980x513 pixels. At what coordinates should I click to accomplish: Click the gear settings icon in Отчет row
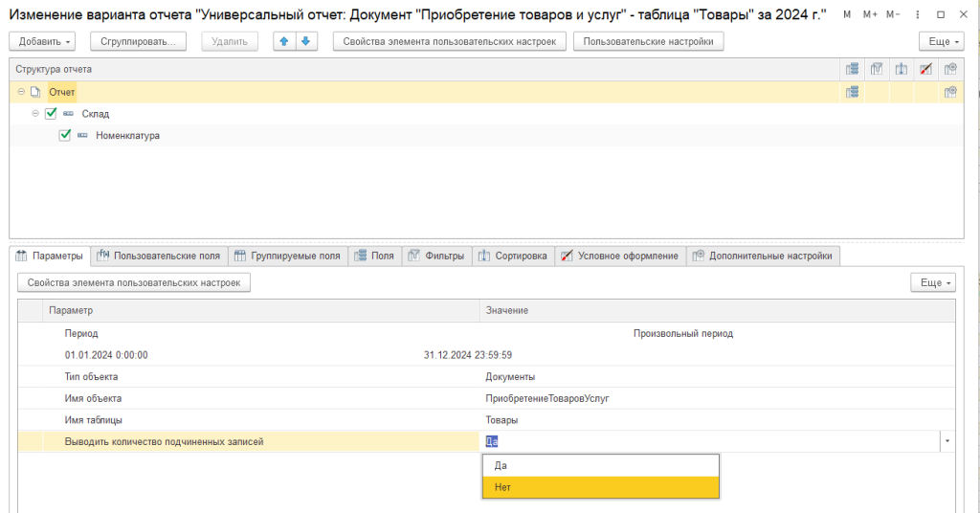[949, 92]
